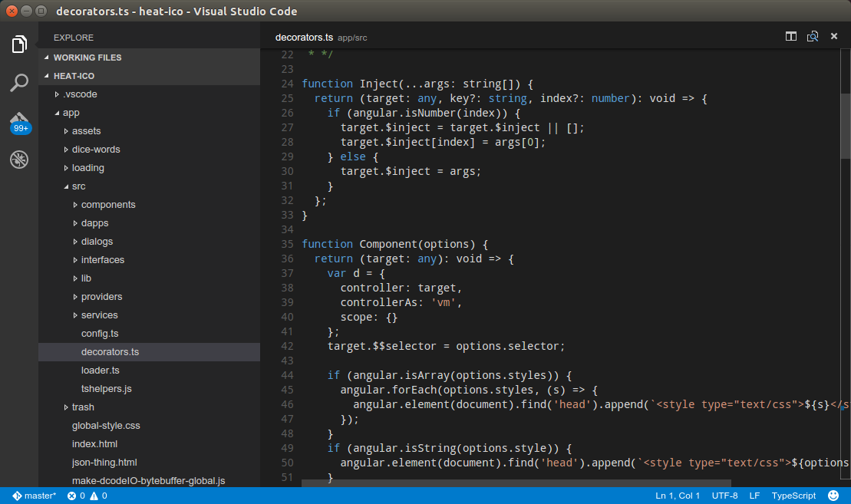
Task: Collapse the WORKING FILES section
Action: click(x=149, y=58)
